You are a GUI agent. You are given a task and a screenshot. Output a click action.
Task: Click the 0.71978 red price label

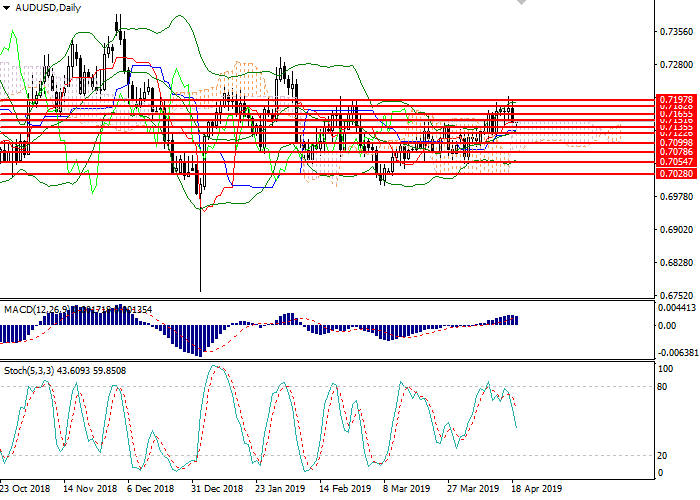(x=675, y=100)
